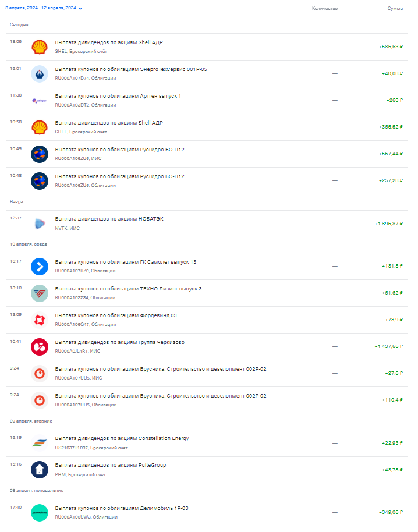Click subtitle RU000A107RZ0, Облигации
The image size is (418, 532).
[x=85, y=271]
